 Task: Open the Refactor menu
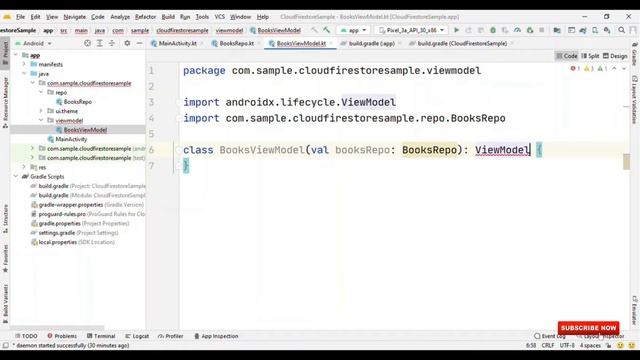145,17
